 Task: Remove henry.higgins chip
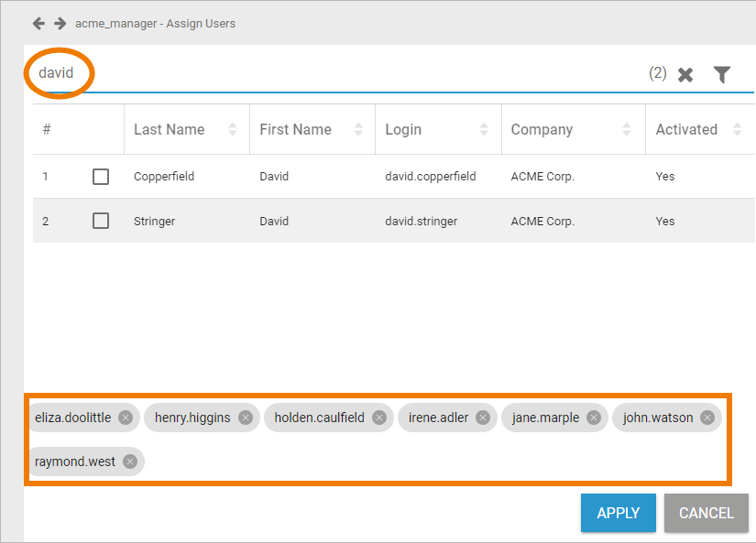246,418
